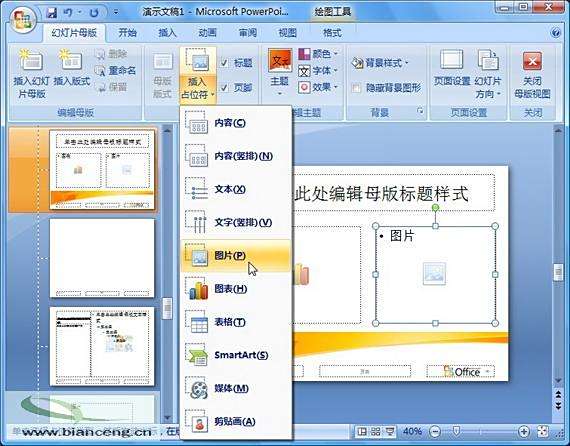The width and height of the screenshot is (570, 446).
Task: Switch to the View (视图) tab
Action: coord(288,33)
